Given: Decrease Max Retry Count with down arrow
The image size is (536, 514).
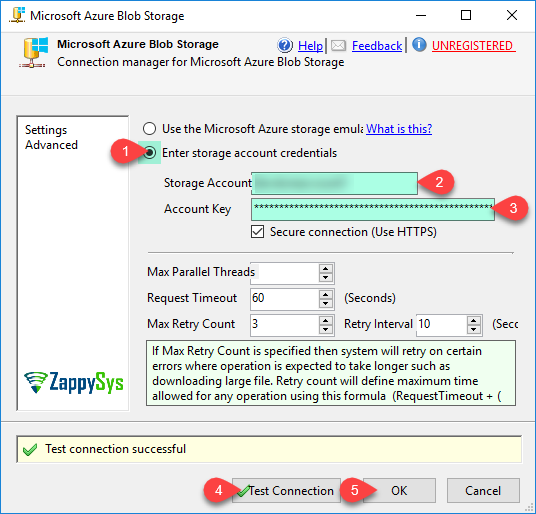Looking at the screenshot, I should tap(326, 329).
